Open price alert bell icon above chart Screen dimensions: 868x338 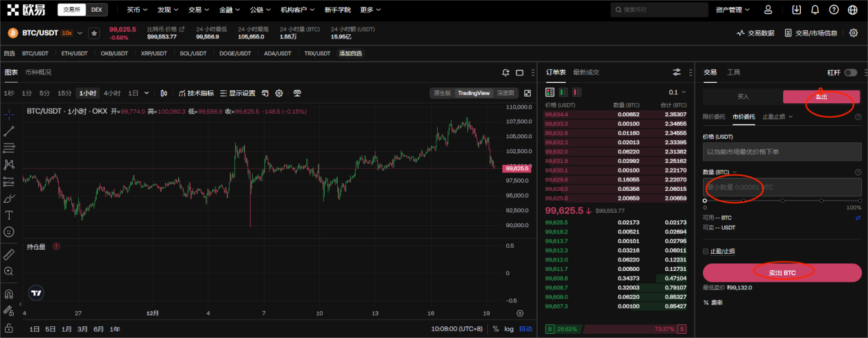(506, 73)
